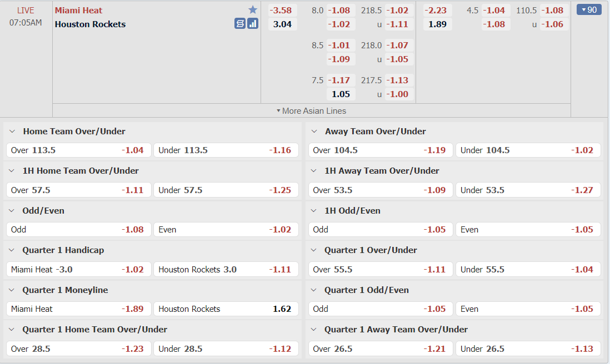Pick first-half Over 110.5 at -1.08
This screenshot has height=364, width=610.
tap(554, 10)
